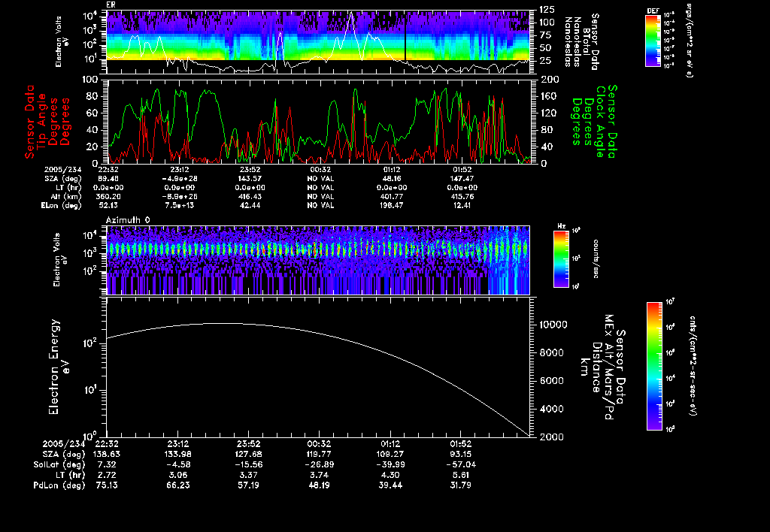Click the PdLon value 57.19
Screen dimensions: 770x532
click(x=248, y=485)
